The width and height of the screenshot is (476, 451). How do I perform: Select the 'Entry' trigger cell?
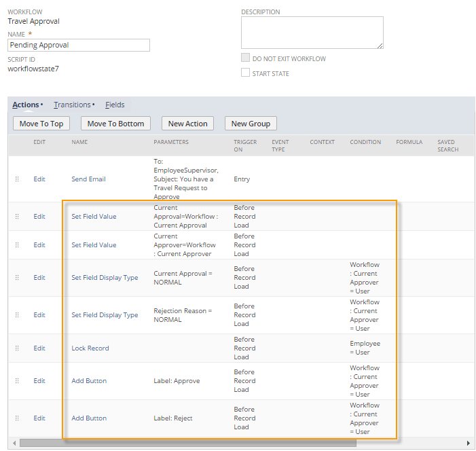pos(242,179)
